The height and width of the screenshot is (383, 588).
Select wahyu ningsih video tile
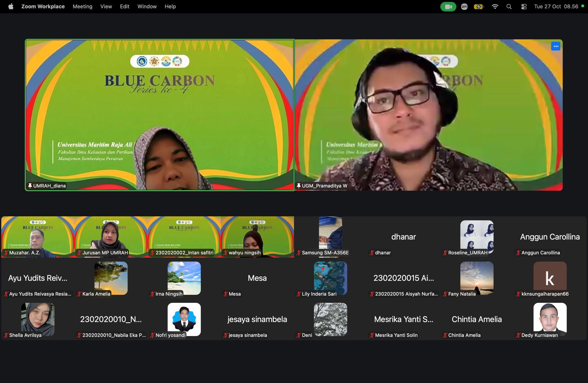pyautogui.click(x=257, y=237)
